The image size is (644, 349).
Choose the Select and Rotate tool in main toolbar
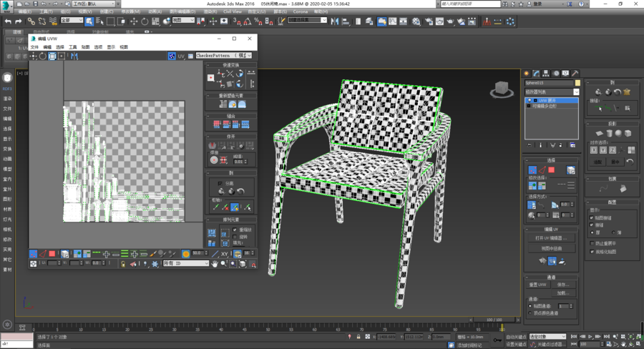[x=145, y=21]
